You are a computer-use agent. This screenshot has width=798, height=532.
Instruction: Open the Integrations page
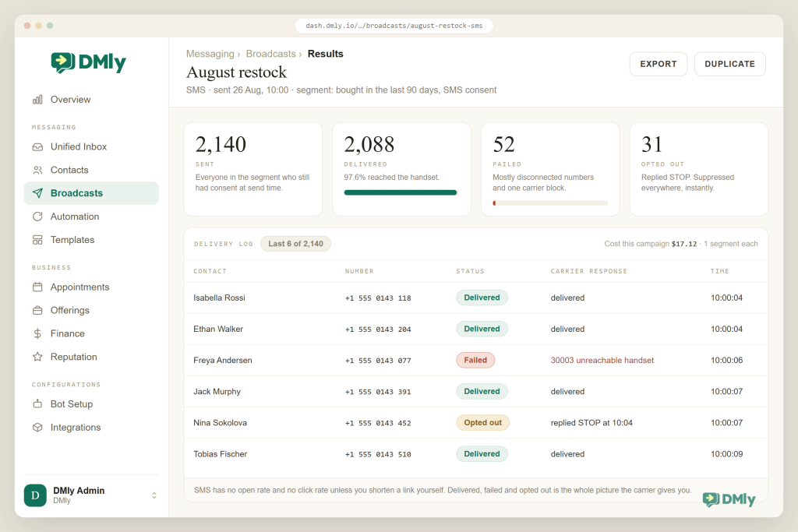[x=92, y=428]
